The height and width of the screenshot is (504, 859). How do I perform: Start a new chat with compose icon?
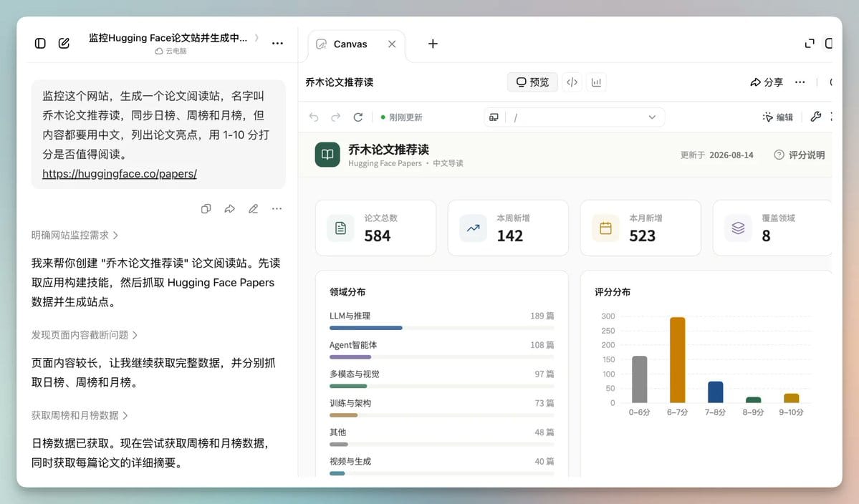64,43
